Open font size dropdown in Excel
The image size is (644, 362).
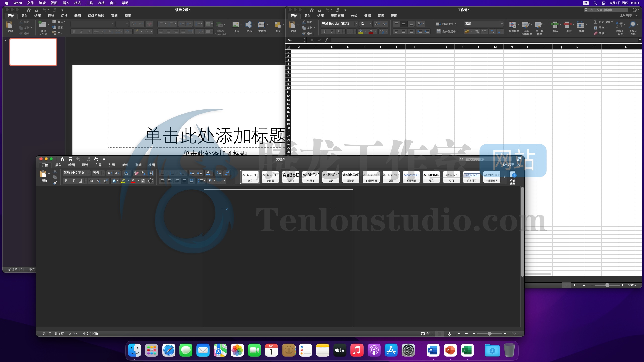click(371, 24)
